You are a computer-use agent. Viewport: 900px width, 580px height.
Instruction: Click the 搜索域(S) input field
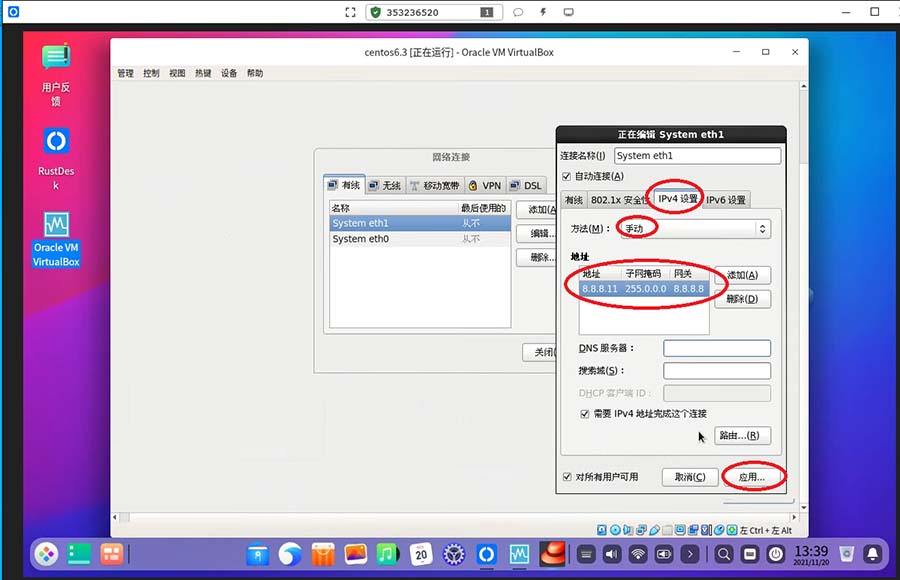click(x=717, y=371)
